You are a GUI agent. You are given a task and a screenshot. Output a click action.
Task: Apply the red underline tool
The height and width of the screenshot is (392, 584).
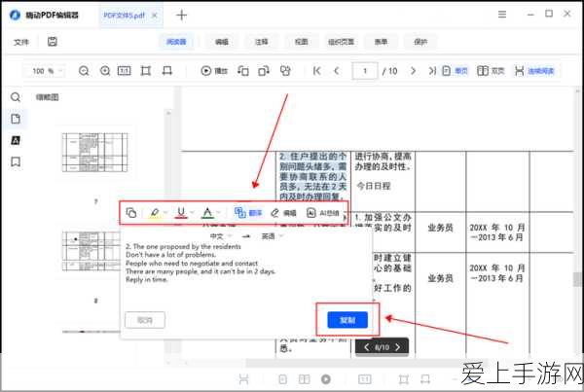[181, 213]
